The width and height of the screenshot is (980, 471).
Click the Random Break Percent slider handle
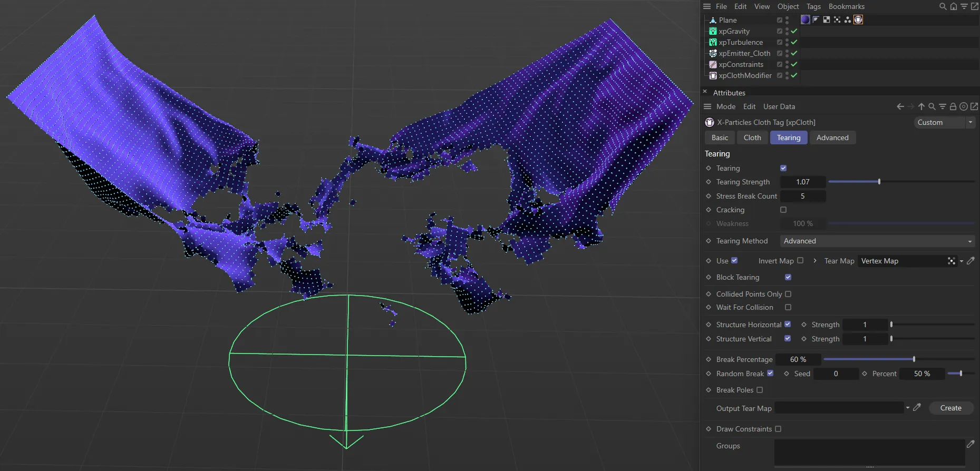961,374
